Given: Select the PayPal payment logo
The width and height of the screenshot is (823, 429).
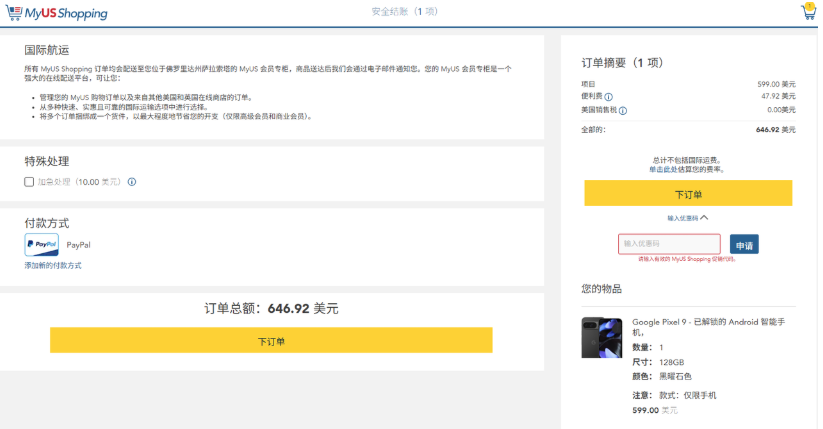Looking at the screenshot, I should pos(41,245).
